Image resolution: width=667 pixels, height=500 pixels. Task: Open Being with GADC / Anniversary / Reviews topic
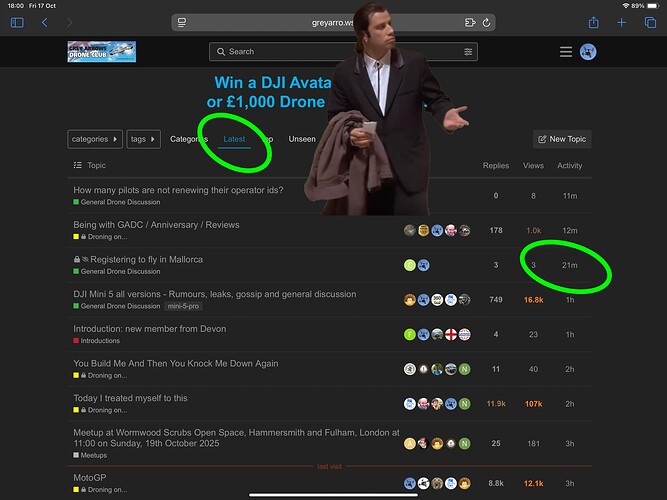tap(156, 225)
